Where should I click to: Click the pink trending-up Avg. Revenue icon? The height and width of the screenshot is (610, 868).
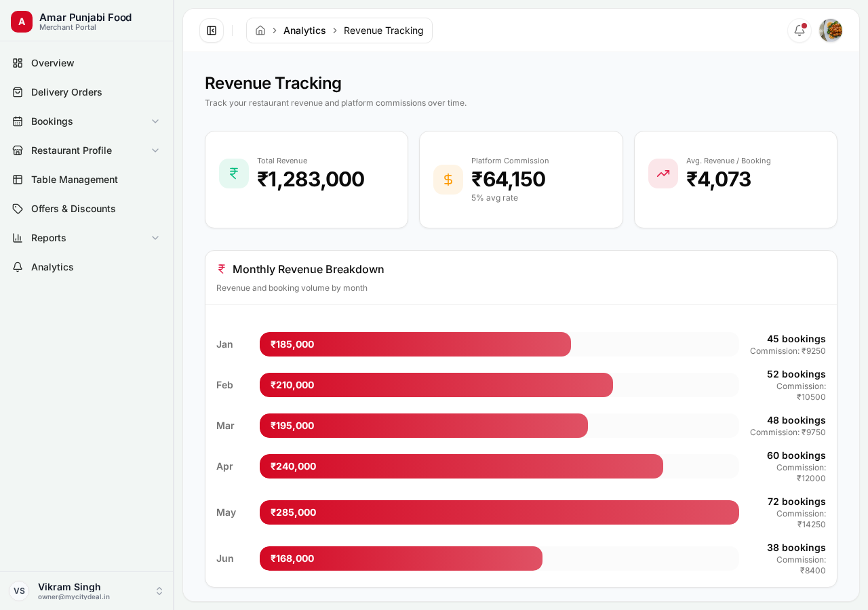click(x=663, y=174)
